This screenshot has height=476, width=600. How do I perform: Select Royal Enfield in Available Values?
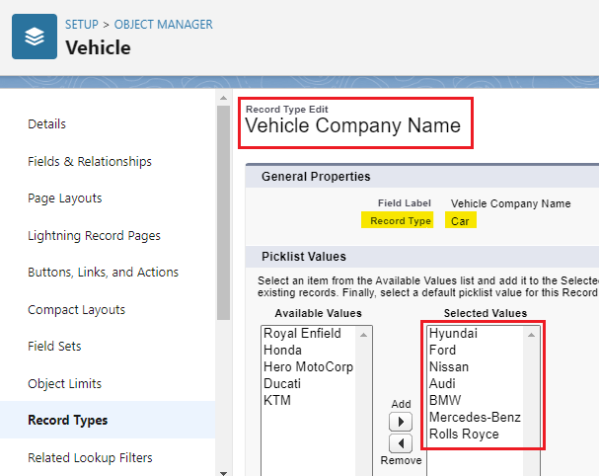coord(302,334)
